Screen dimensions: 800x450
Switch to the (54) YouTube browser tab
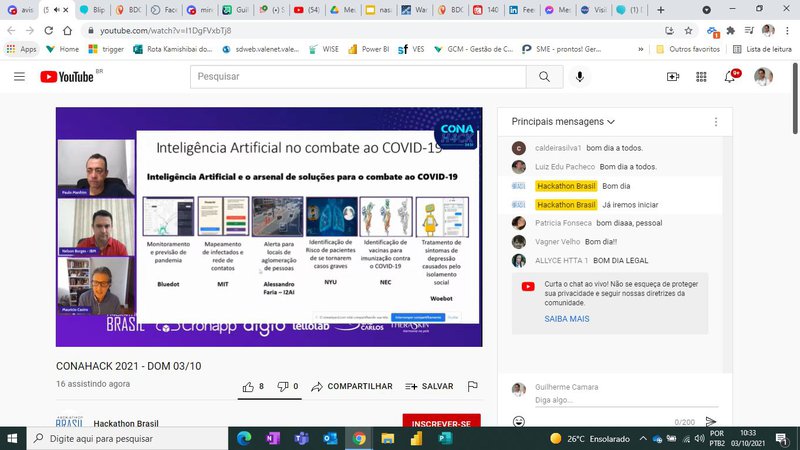(307, 10)
